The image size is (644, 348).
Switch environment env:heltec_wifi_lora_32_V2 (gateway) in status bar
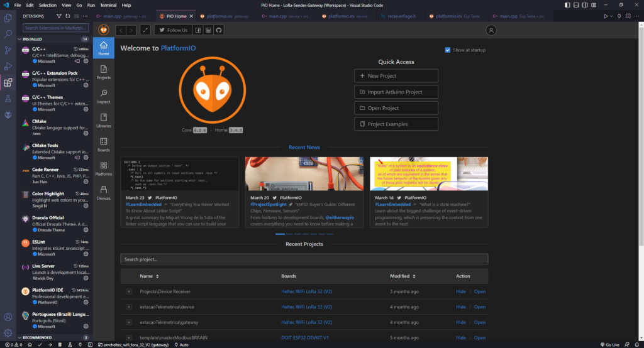point(133,345)
